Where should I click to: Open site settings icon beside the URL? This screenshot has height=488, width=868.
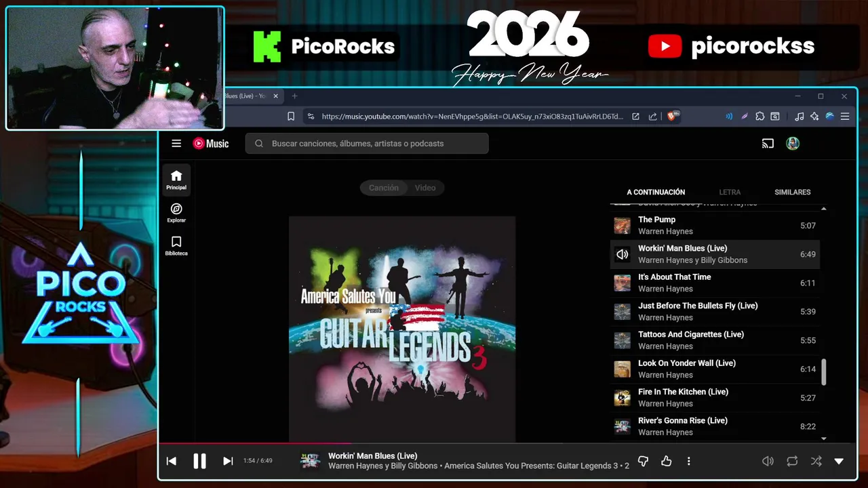[311, 117]
